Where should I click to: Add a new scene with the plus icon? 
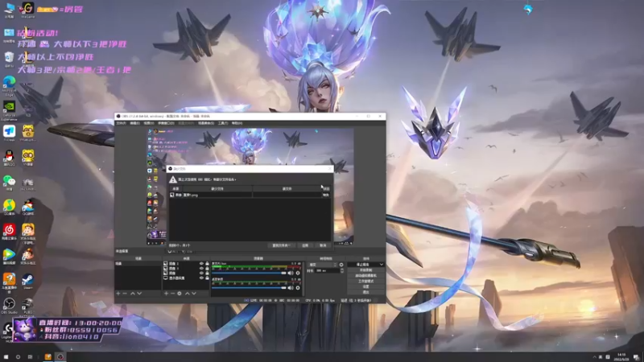click(x=118, y=294)
